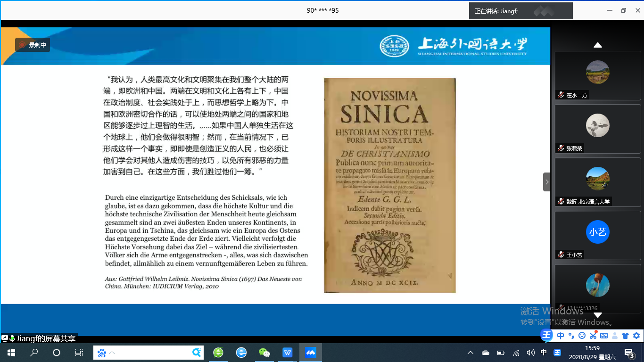The image size is (644, 362).
Task: Open the emoji panel in IME toolbar
Action: (582, 336)
